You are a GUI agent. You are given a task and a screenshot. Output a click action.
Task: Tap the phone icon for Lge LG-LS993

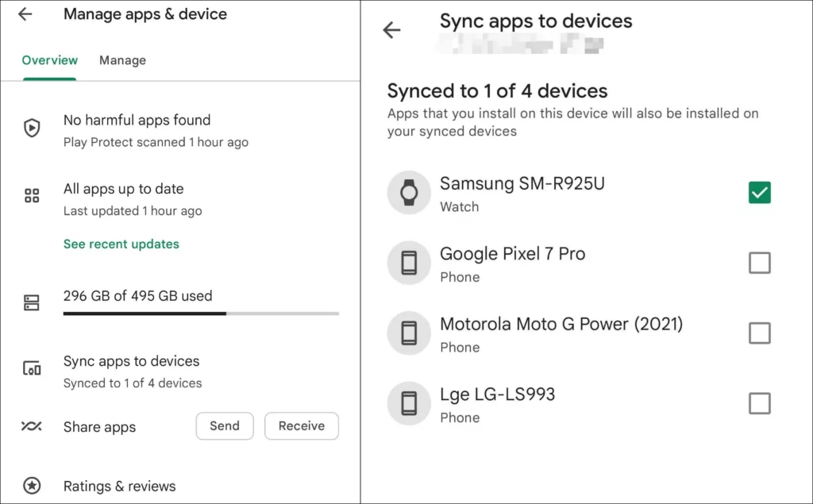409,403
